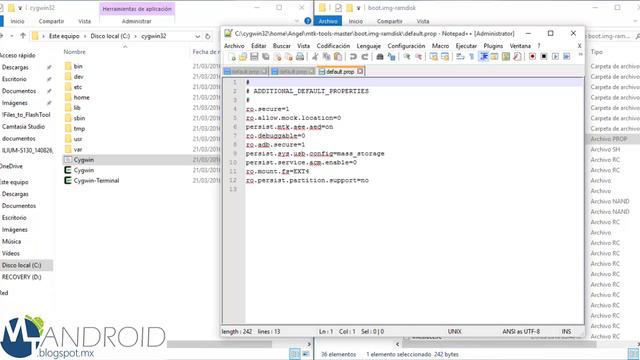640x360 pixels.
Task: Click the synchronize horizontal scrolling icon
Action: (x=445, y=57)
